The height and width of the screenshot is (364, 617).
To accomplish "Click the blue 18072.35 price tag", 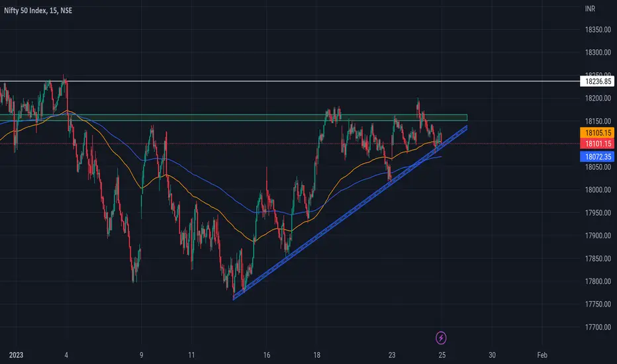I will pos(597,157).
